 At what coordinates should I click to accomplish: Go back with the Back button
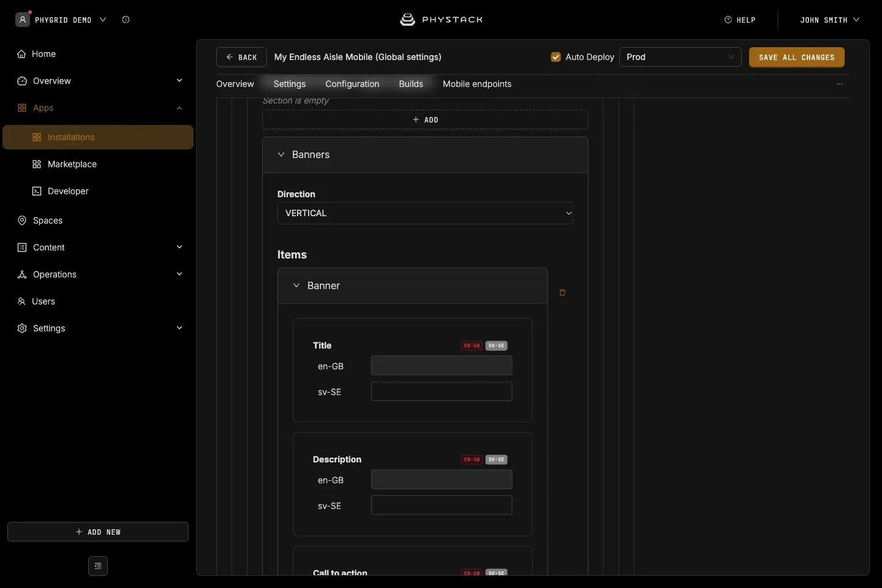241,57
